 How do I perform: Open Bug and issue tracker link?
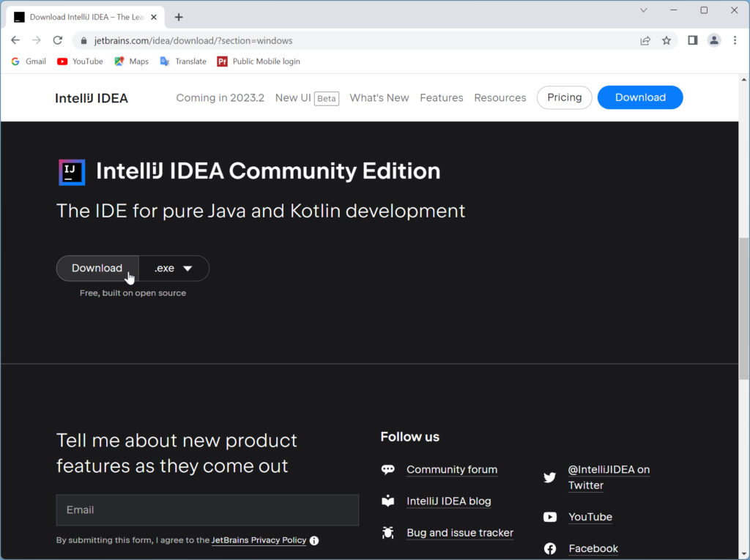point(460,533)
